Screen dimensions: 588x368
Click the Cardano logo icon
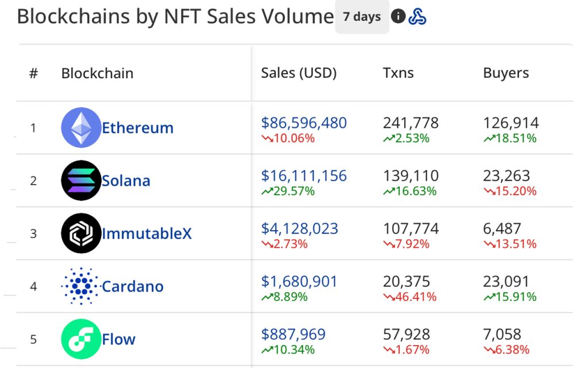(81, 286)
